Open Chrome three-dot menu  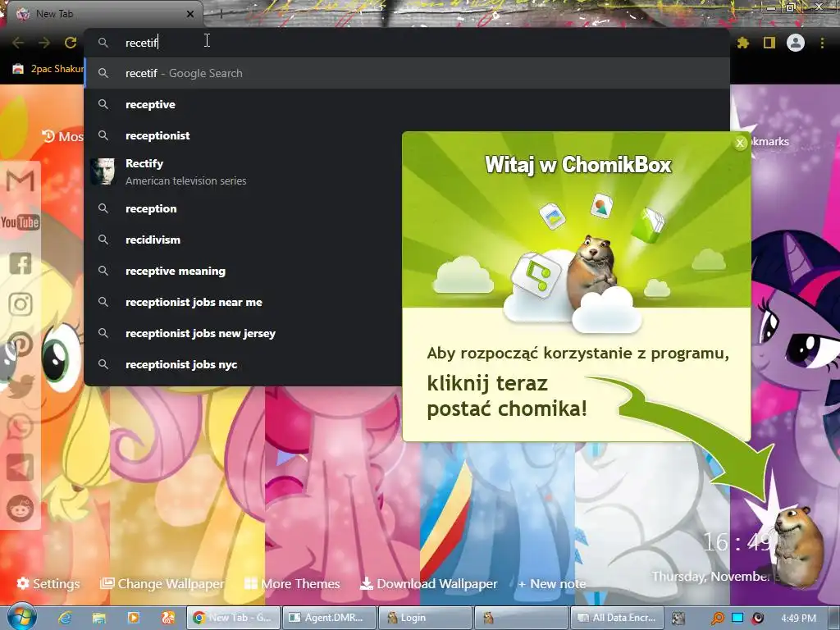822,43
